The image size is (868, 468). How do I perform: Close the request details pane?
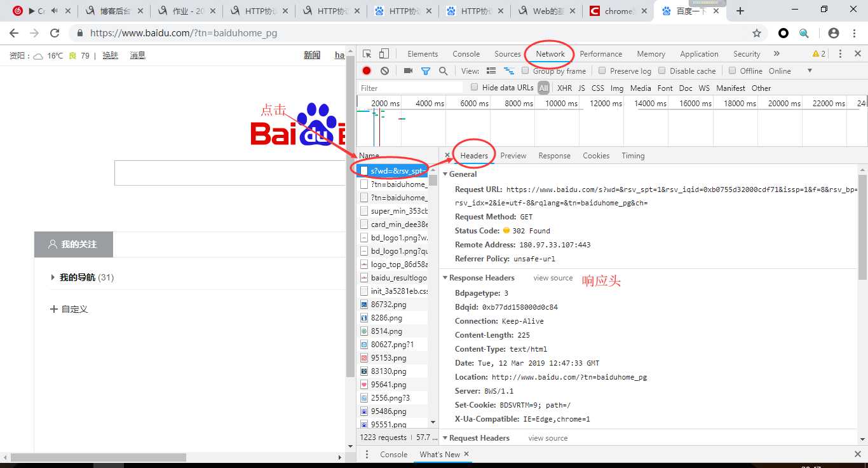[447, 155]
